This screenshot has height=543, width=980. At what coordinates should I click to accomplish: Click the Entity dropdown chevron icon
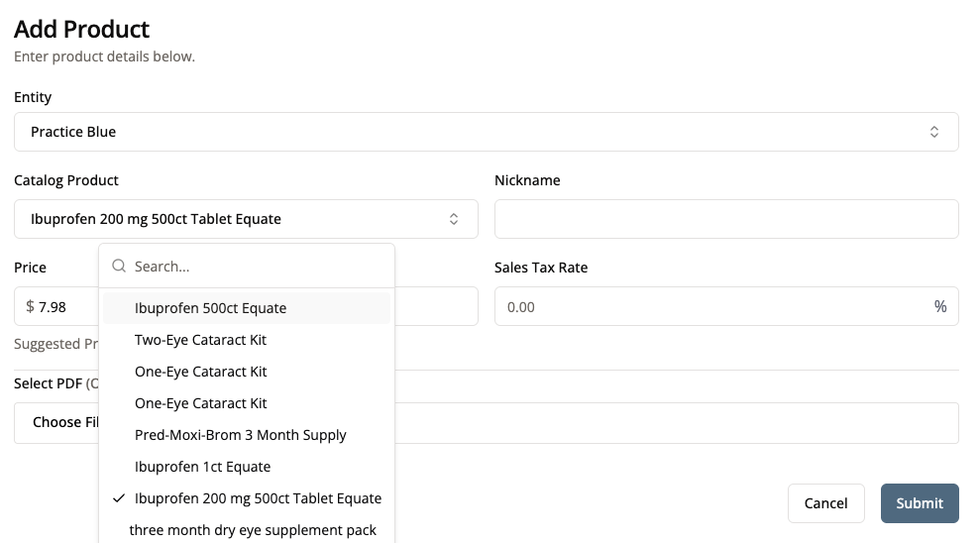[933, 132]
